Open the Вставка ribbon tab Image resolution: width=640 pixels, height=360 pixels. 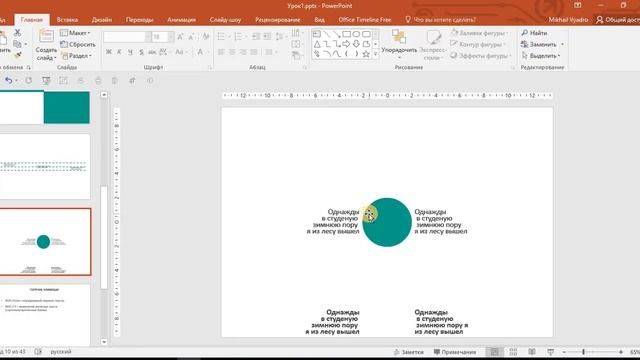67,20
